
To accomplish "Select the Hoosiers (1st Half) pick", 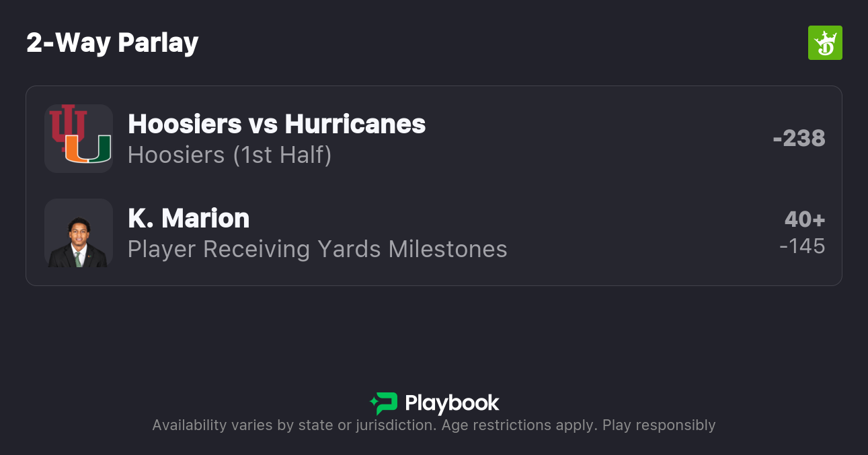I will [229, 155].
